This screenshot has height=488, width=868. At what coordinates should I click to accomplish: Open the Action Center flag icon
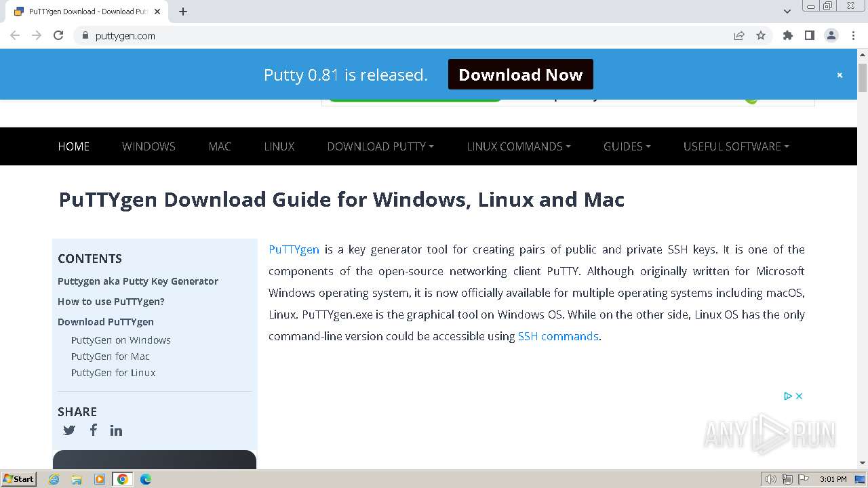(x=804, y=479)
